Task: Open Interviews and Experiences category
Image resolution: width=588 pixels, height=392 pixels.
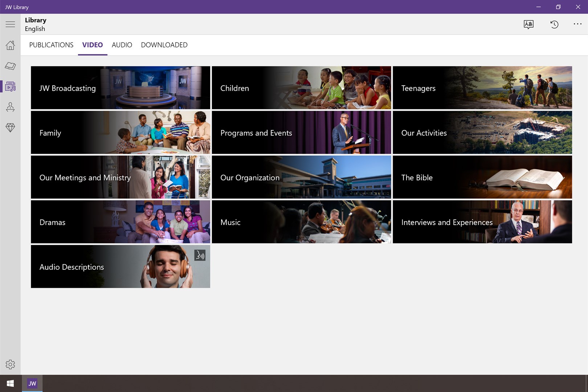Action: tap(482, 222)
